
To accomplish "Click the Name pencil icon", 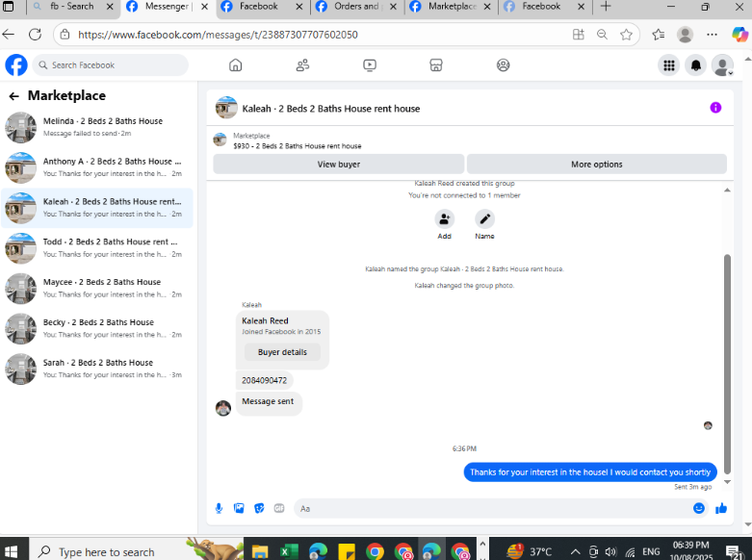I will coord(485,219).
